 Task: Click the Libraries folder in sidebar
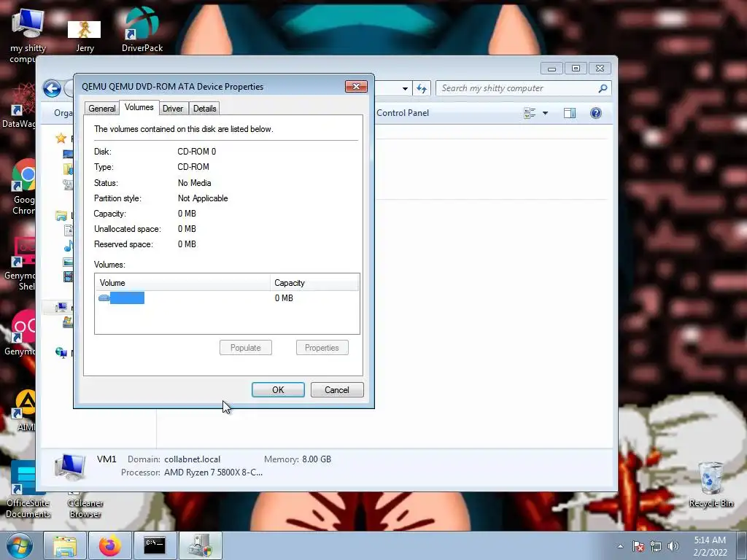pyautogui.click(x=61, y=216)
